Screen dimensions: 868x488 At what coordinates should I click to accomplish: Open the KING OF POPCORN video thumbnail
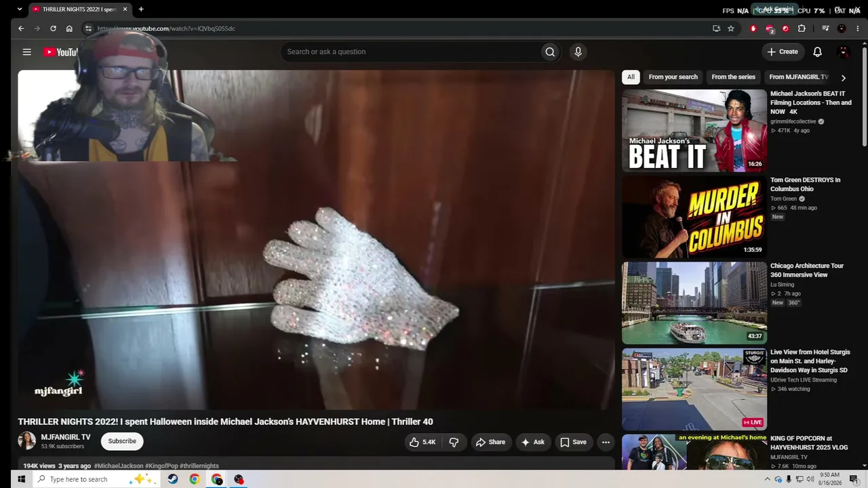click(694, 452)
